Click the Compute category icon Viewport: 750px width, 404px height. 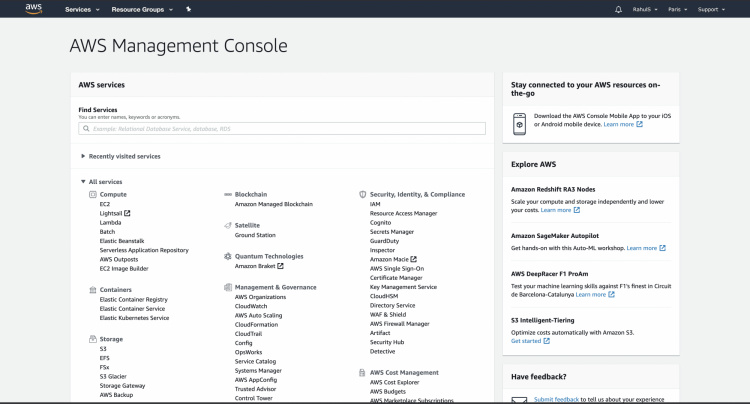coord(92,194)
